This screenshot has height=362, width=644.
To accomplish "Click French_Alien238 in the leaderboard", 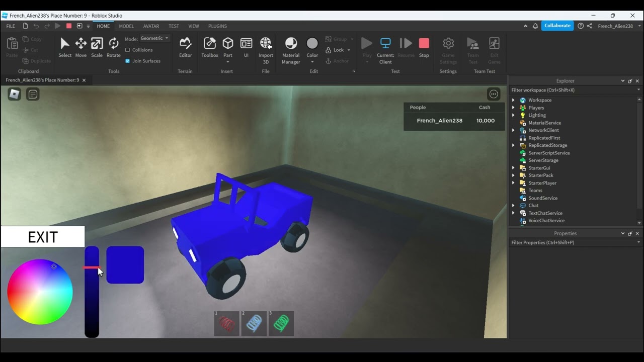I will pos(439,121).
